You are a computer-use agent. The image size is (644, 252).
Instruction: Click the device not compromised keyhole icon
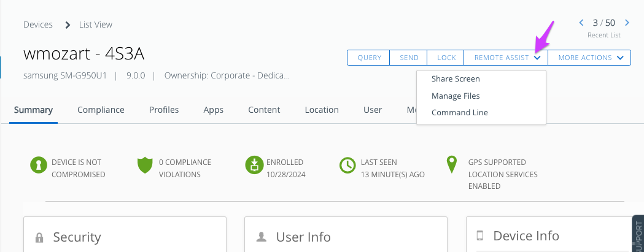[39, 166]
